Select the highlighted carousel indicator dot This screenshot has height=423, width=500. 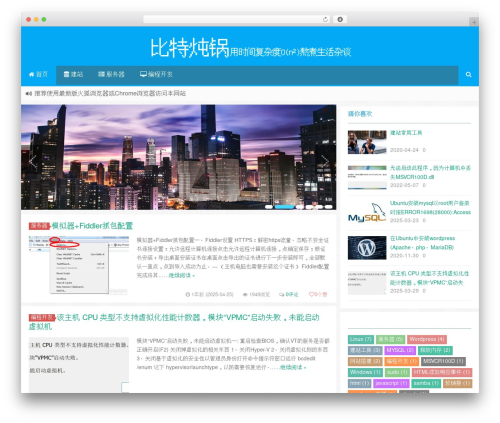click(x=284, y=207)
